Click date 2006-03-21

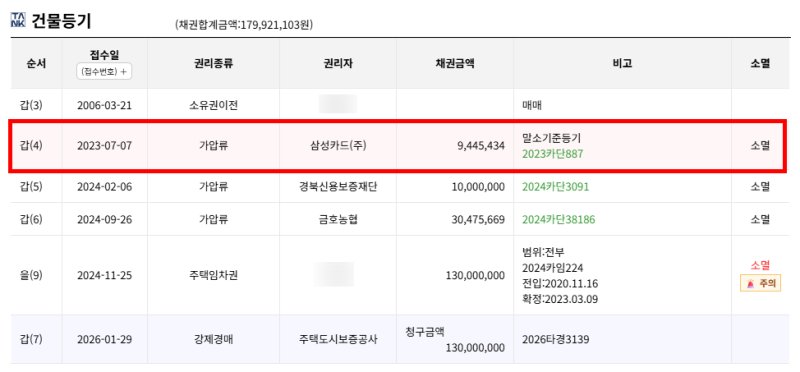(105, 106)
